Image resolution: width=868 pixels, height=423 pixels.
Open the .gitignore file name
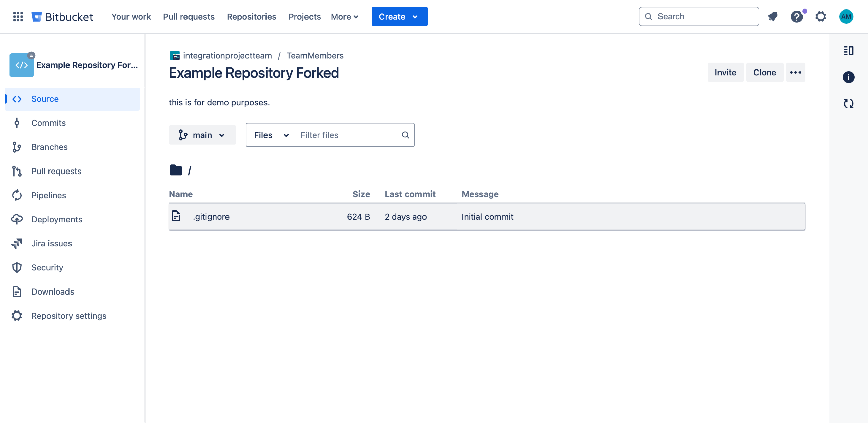[211, 217]
